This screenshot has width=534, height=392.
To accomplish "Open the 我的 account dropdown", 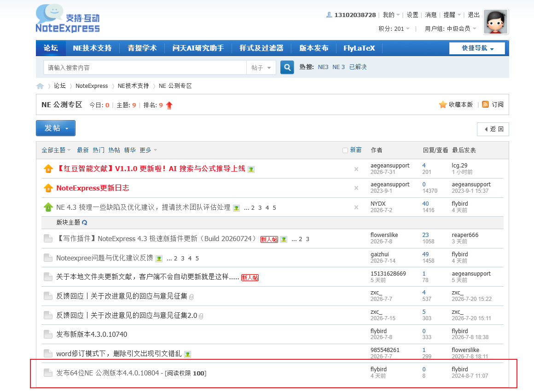I will 391,15.
